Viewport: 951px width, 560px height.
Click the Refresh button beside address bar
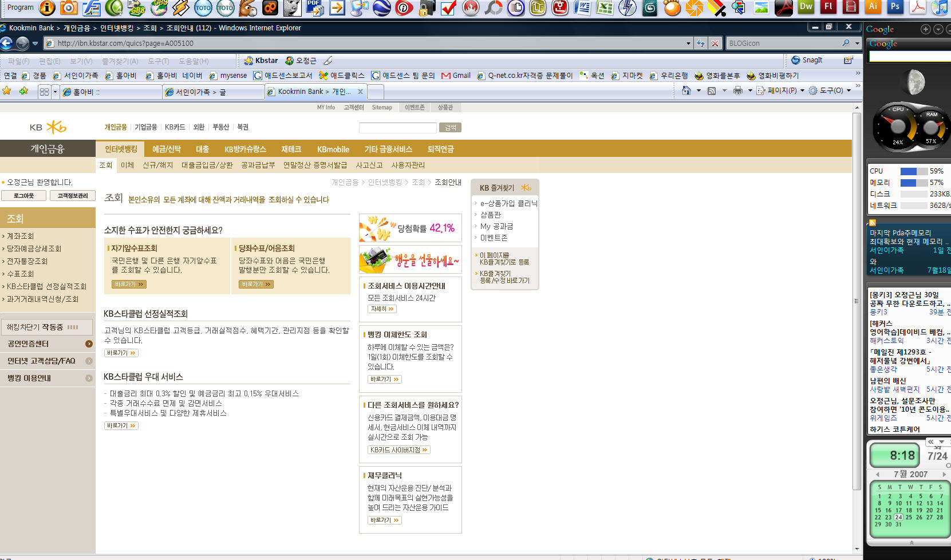point(701,43)
